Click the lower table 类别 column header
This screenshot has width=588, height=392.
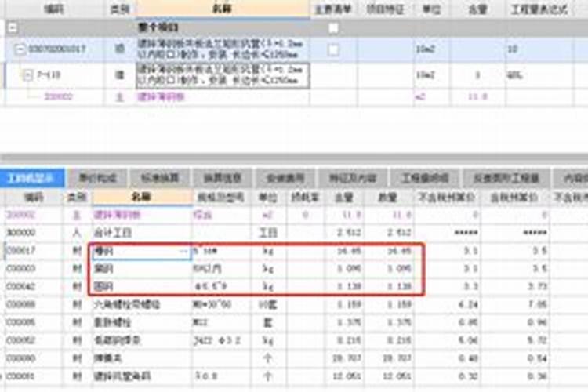pyautogui.click(x=77, y=198)
